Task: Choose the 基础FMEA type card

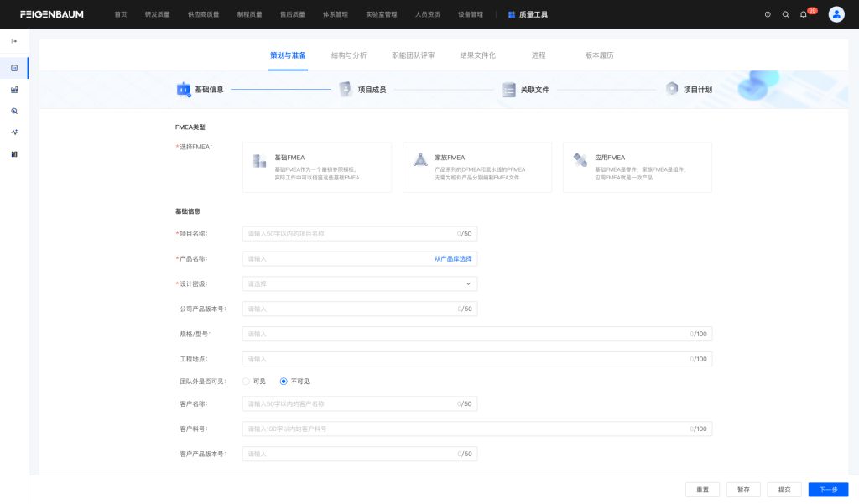Action: (317, 167)
